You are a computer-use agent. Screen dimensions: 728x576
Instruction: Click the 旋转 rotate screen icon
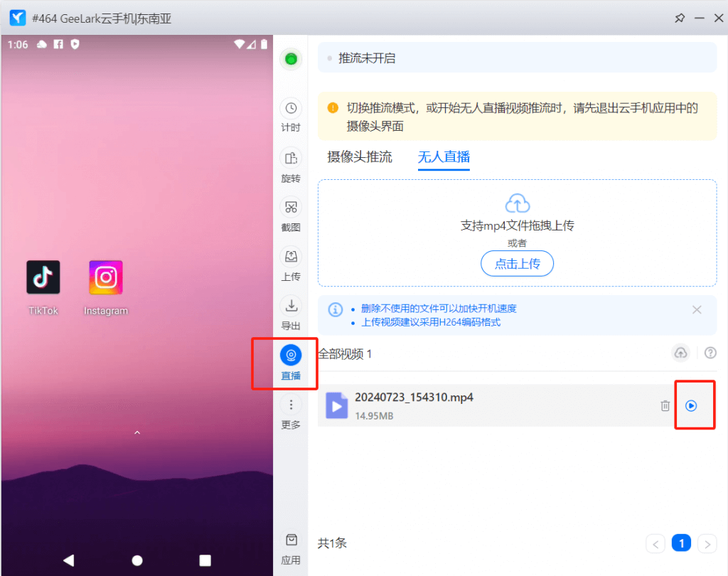pyautogui.click(x=291, y=159)
